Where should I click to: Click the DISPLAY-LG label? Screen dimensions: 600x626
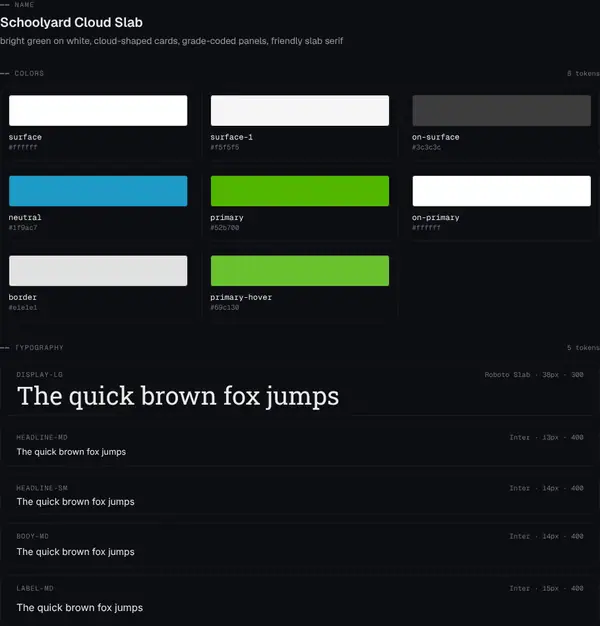[40, 375]
